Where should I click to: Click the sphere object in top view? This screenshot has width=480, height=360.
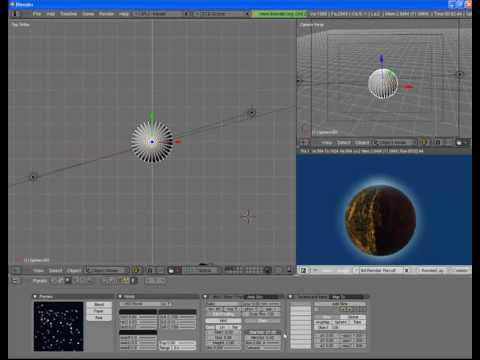coord(152,142)
